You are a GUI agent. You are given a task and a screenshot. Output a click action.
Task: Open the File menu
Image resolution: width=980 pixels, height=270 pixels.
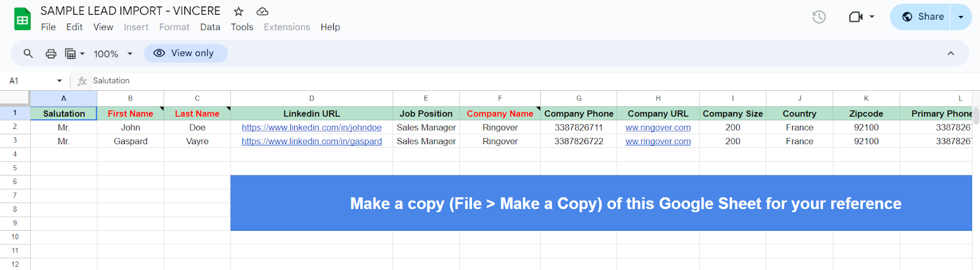tap(48, 27)
